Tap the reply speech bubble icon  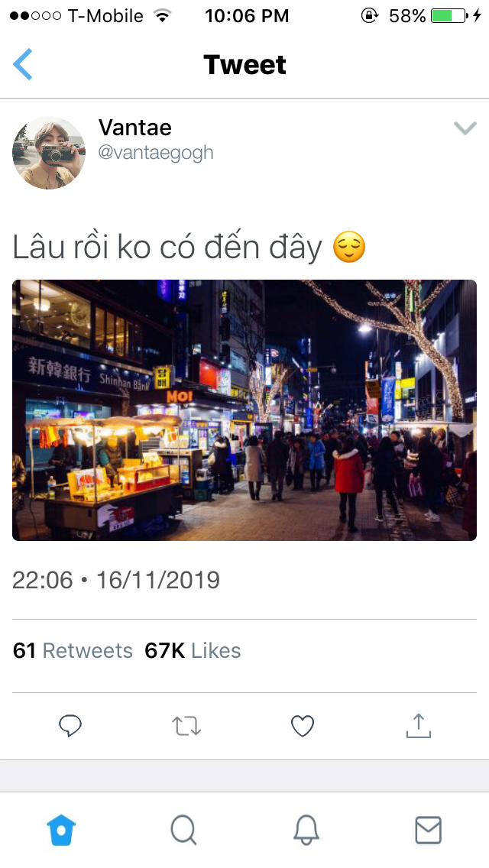(x=70, y=726)
